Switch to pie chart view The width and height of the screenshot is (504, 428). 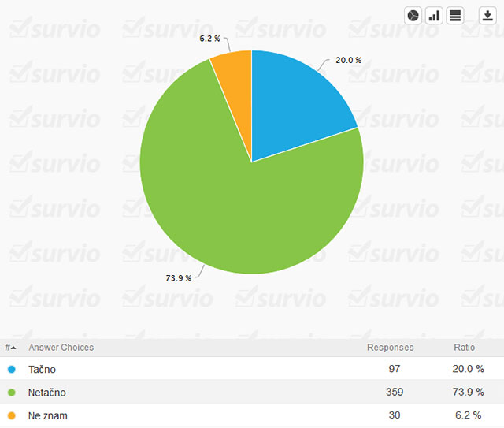point(413,16)
